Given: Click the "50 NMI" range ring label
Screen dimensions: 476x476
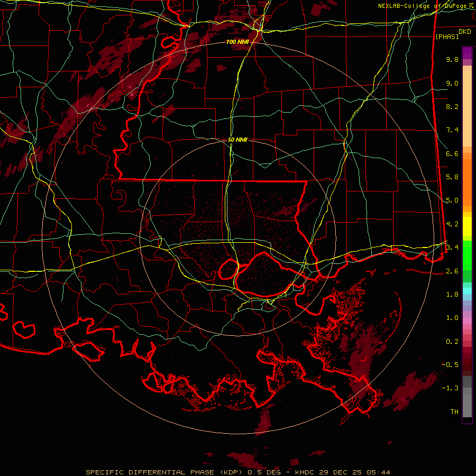Looking at the screenshot, I should (237, 140).
